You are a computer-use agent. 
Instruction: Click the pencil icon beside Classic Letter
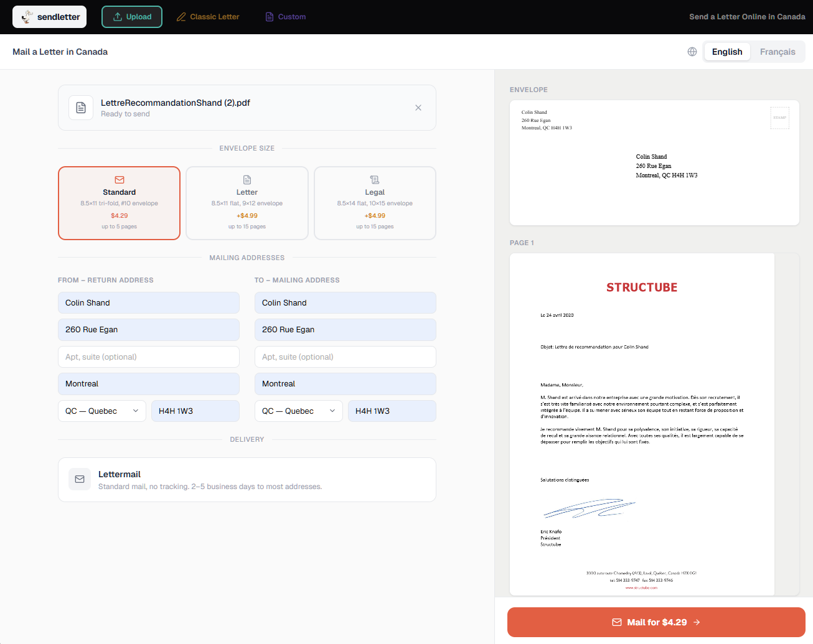181,17
